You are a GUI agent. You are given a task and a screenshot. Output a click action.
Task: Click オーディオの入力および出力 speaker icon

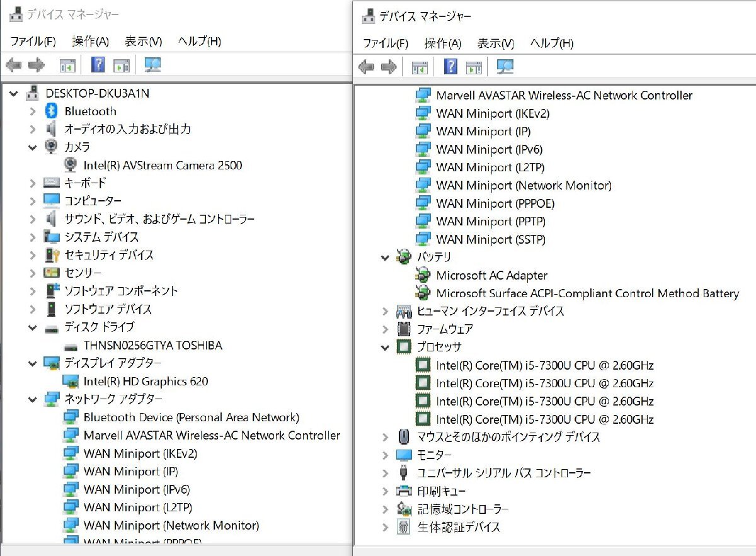[x=52, y=129]
